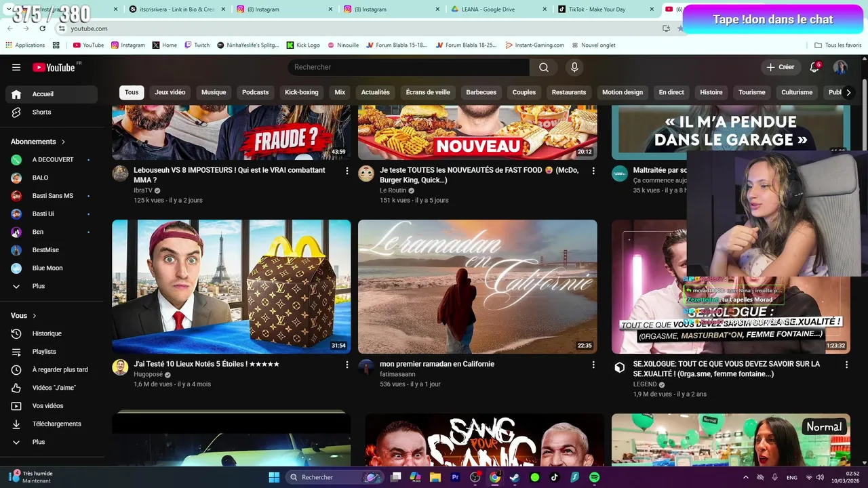Open the Twitch bookmark
Screen dimensions: 868x488
(197, 45)
